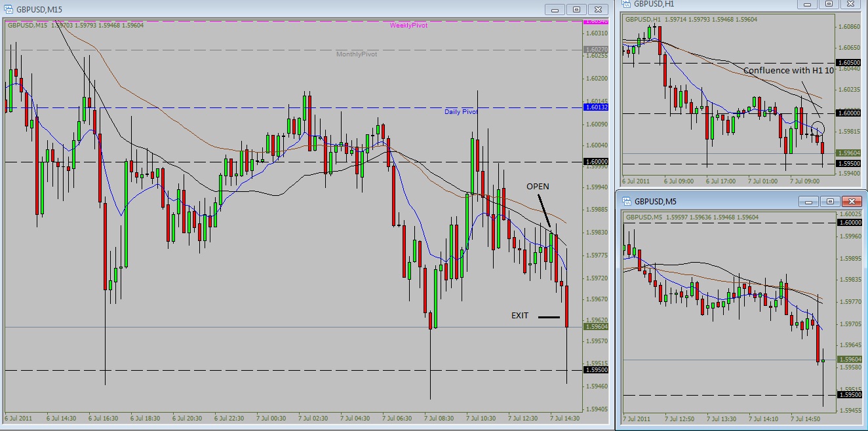Image resolution: width=868 pixels, height=431 pixels.
Task: Click the GBPUSD,M5 chart window icon
Action: tap(626, 201)
